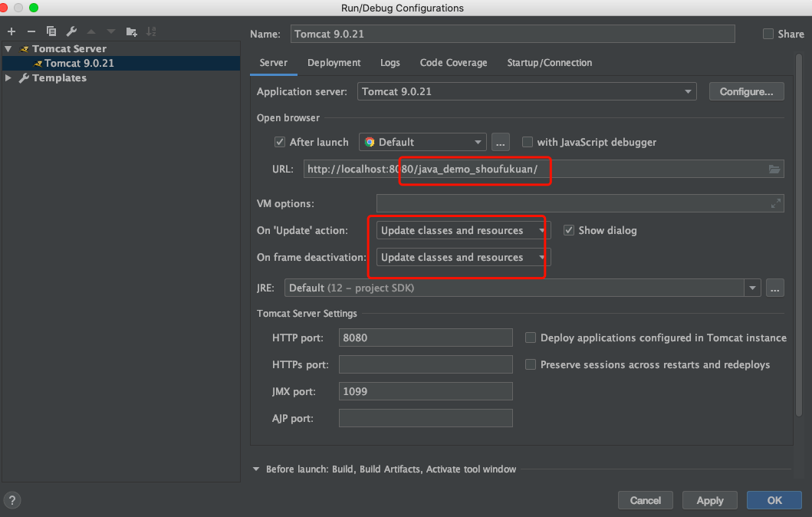This screenshot has height=517, width=812.
Task: Uncheck After launch checkbox
Action: point(280,142)
